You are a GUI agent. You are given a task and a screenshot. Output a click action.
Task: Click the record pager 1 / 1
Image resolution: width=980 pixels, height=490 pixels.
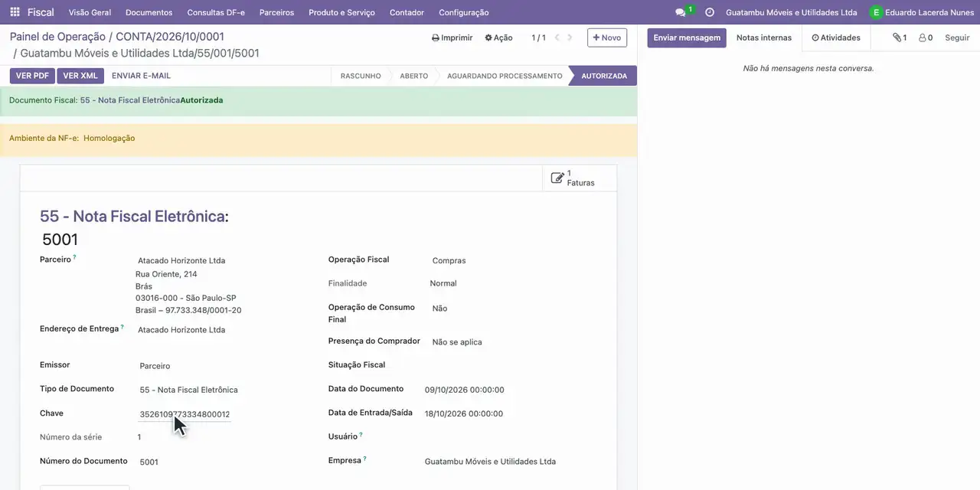pos(538,38)
